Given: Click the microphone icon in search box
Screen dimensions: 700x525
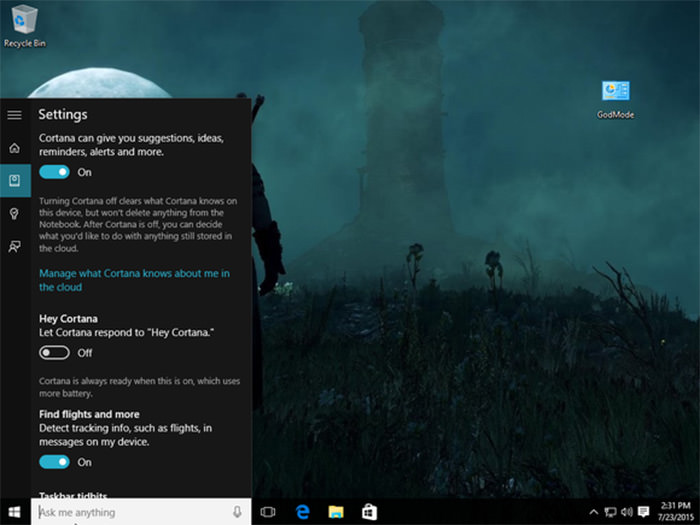Looking at the screenshot, I should (237, 512).
